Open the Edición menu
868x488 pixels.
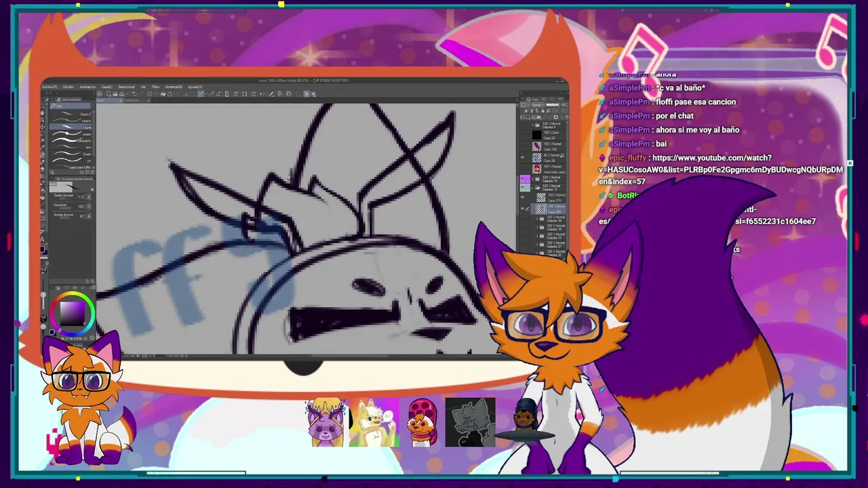(x=68, y=87)
